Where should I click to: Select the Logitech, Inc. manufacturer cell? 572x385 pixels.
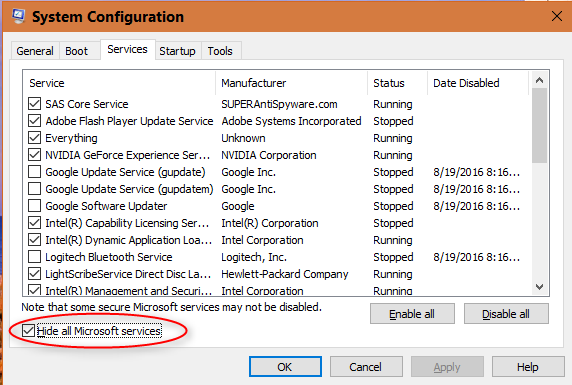click(254, 257)
